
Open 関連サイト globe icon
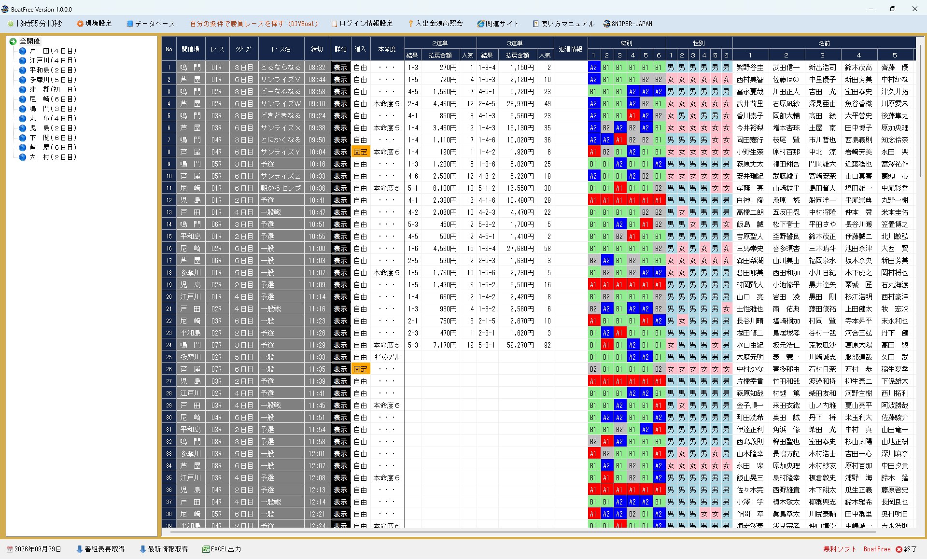[480, 24]
